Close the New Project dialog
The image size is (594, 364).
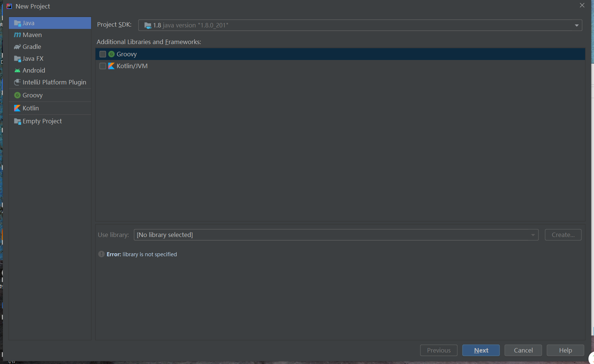[582, 6]
